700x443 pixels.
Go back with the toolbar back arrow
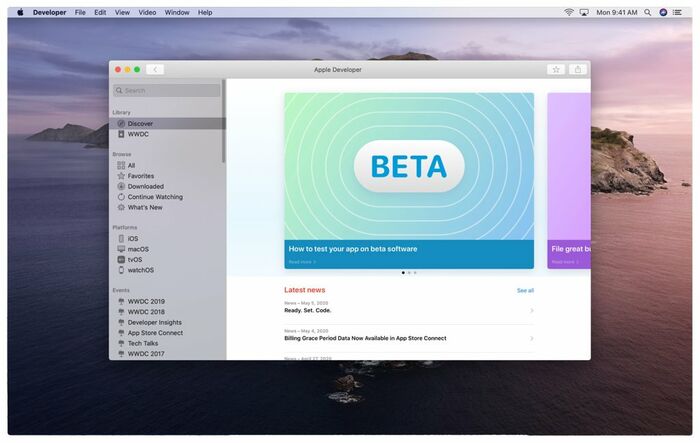(155, 70)
